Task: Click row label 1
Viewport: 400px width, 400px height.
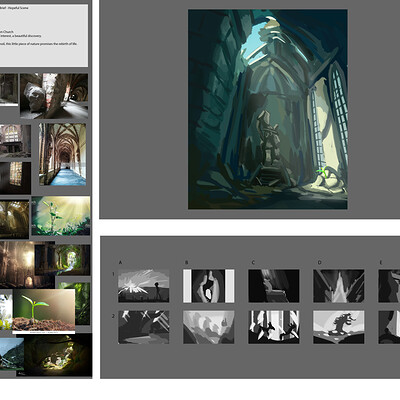Action: 113,274
